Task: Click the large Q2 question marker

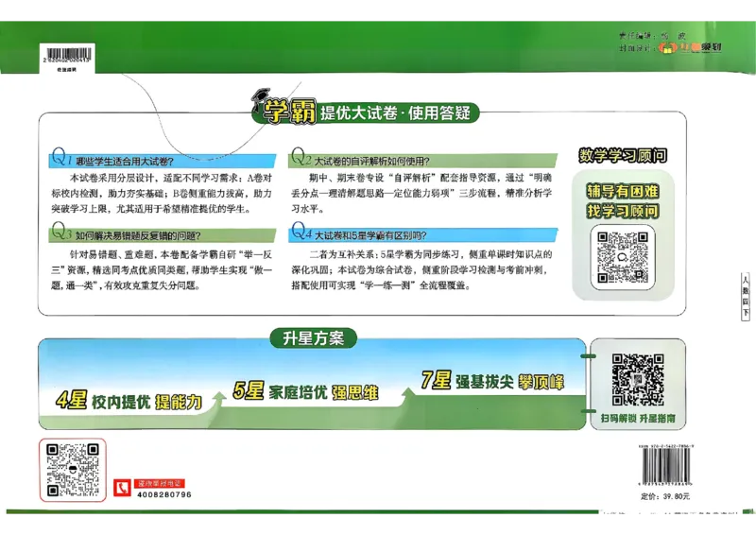Action: click(301, 156)
